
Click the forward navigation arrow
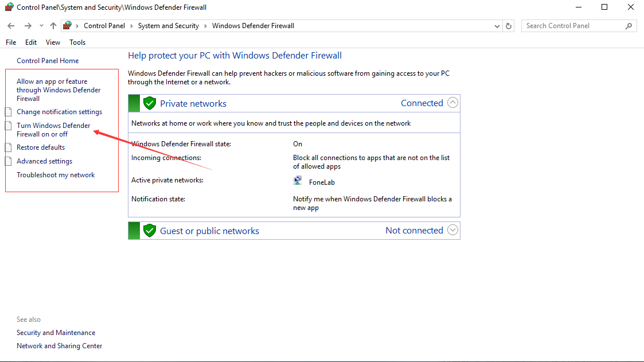(28, 26)
